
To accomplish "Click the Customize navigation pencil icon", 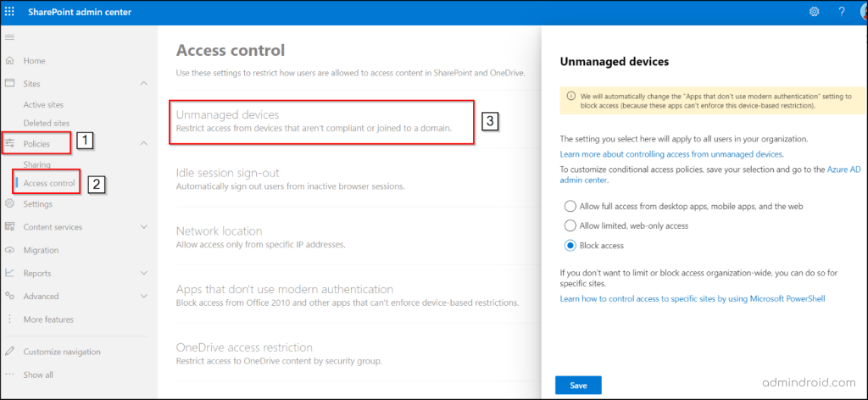I will tap(9, 352).
